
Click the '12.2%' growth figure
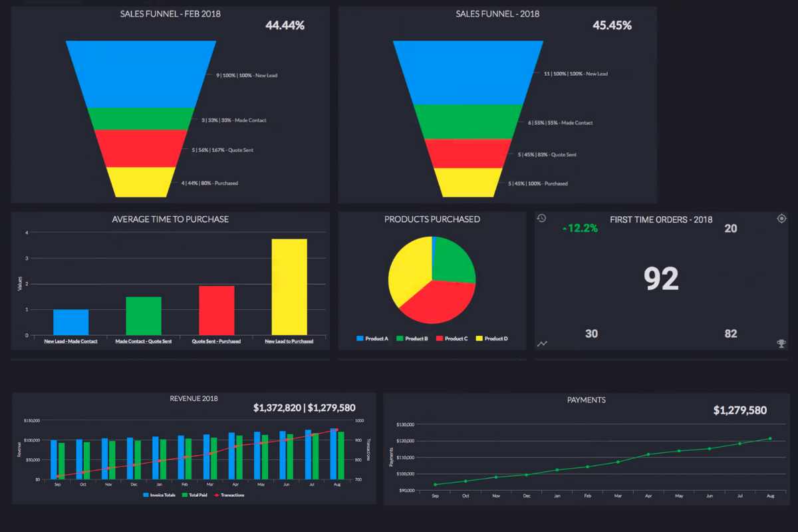pos(583,229)
